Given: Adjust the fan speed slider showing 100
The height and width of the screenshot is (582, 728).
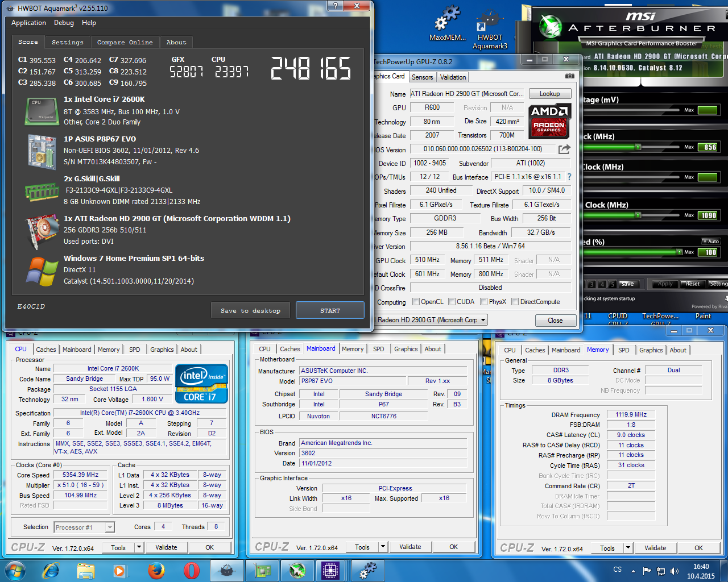Looking at the screenshot, I should point(679,252).
